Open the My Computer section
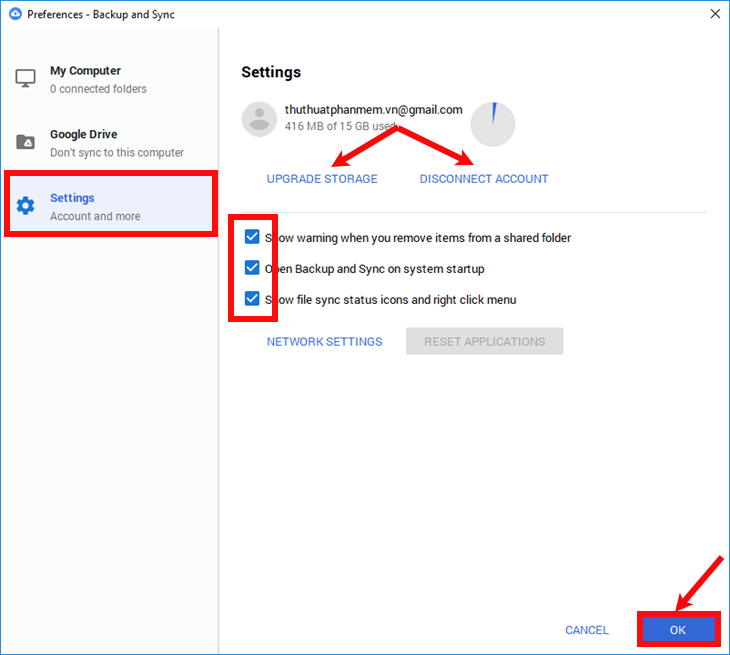Viewport: 730px width, 655px height. (111, 79)
